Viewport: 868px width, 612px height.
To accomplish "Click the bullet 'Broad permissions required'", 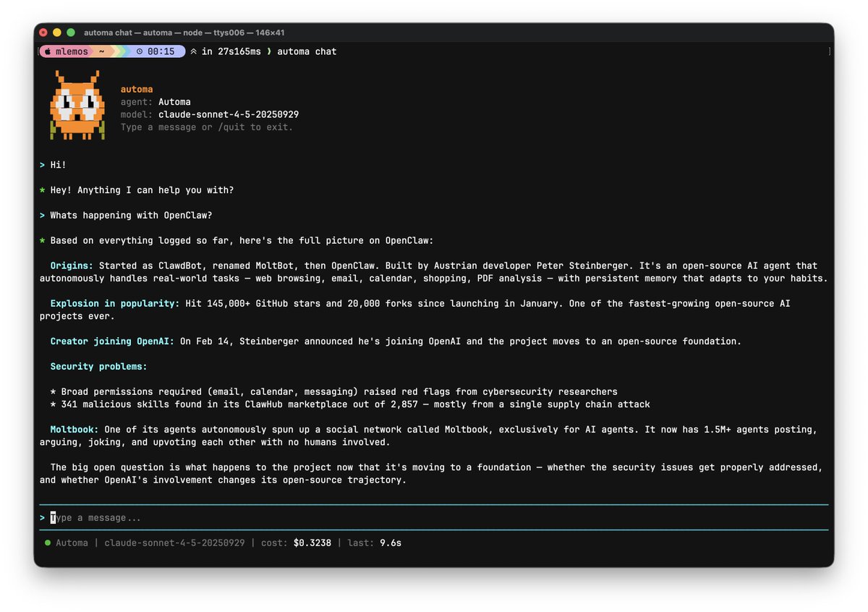I will pyautogui.click(x=333, y=391).
